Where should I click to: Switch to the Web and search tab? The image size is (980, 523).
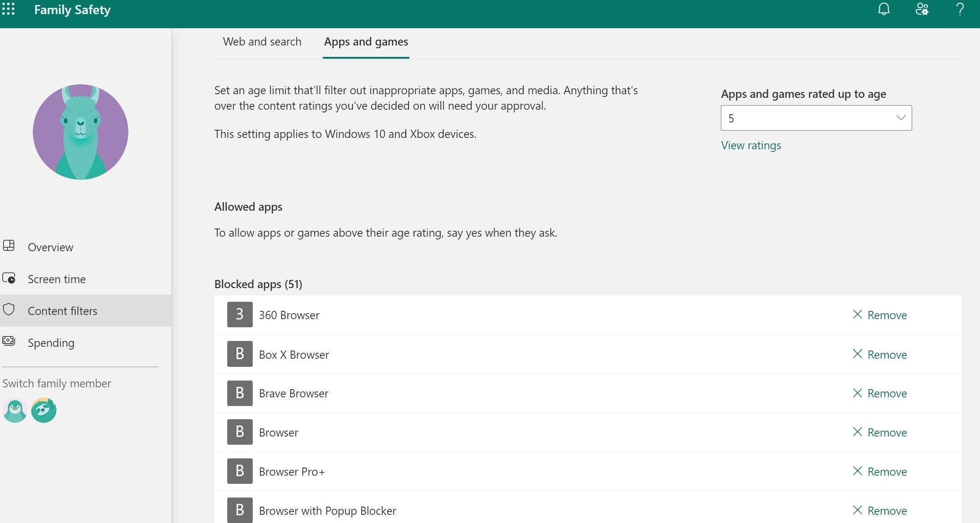click(262, 41)
